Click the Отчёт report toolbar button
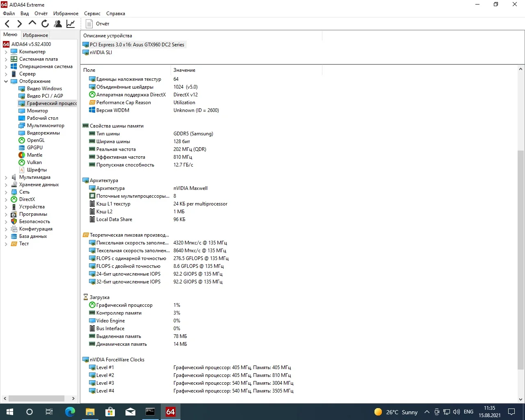The image size is (525, 420). coord(98,24)
